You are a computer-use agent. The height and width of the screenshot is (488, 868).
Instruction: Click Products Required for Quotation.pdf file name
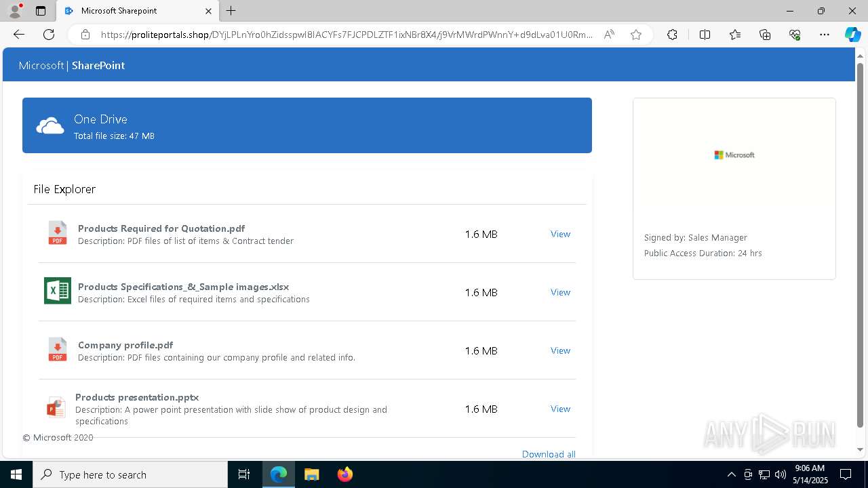pos(161,228)
